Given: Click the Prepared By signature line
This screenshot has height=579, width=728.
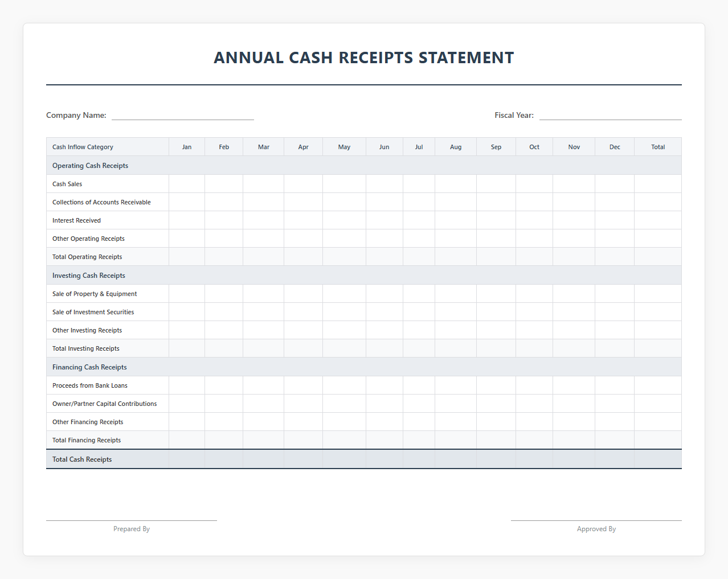Looking at the screenshot, I should pos(132,520).
